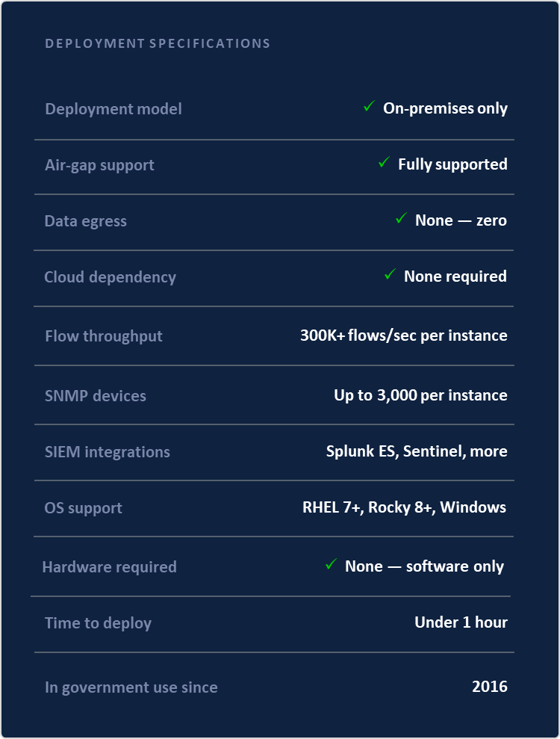Screen dimensions: 560x739
Task: Select Splunk ES, Sentinel, more value
Action: (417, 451)
